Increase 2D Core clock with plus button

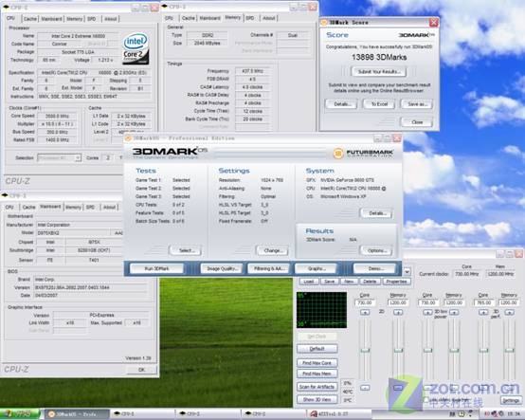pos(365,312)
